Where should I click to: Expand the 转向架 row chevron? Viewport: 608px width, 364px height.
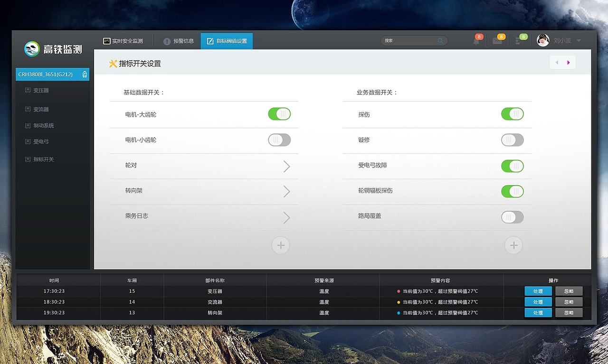coord(286,191)
